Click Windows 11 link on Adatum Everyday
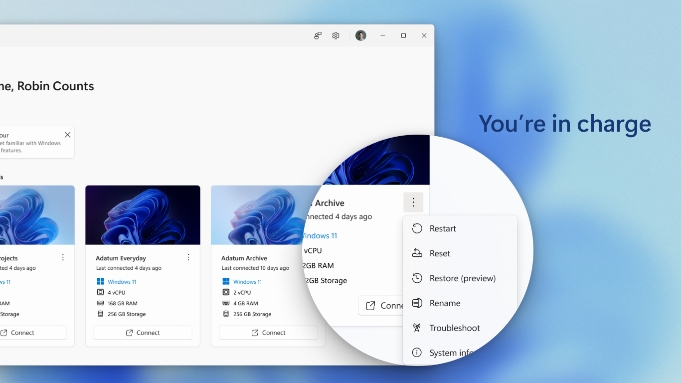 (x=122, y=282)
